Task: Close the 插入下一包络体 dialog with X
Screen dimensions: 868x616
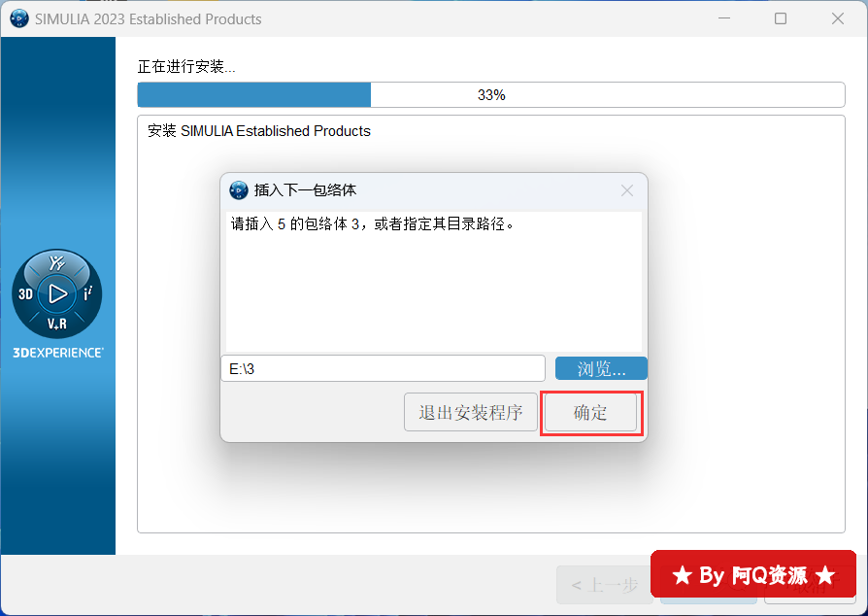Action: pyautogui.click(x=627, y=190)
